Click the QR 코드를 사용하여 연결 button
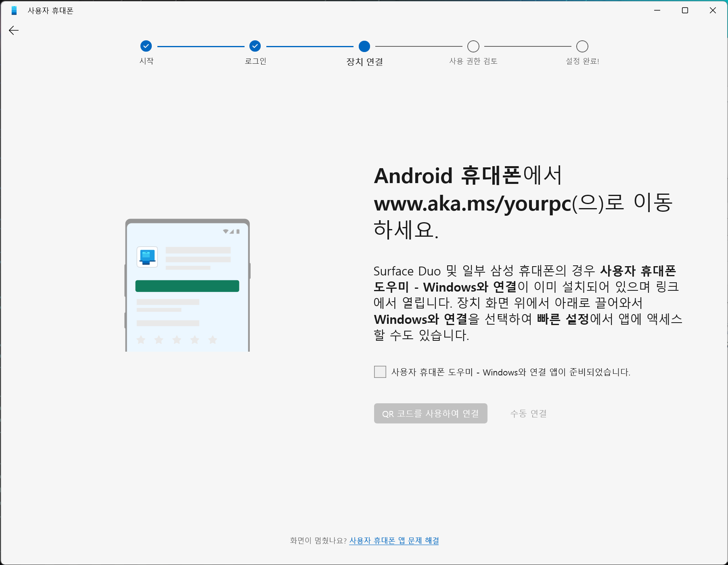 tap(431, 413)
